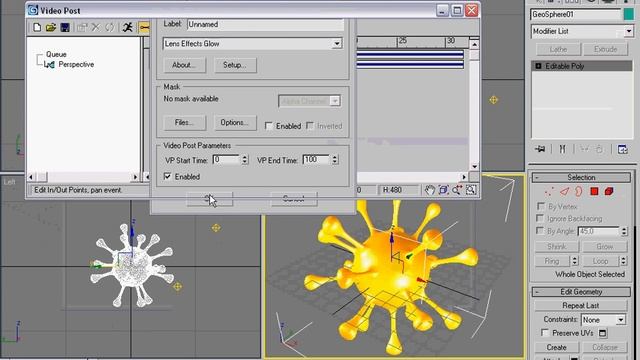Click Edit Current Event icon in Video Post
This screenshot has height=360, width=640.
pos(82,27)
